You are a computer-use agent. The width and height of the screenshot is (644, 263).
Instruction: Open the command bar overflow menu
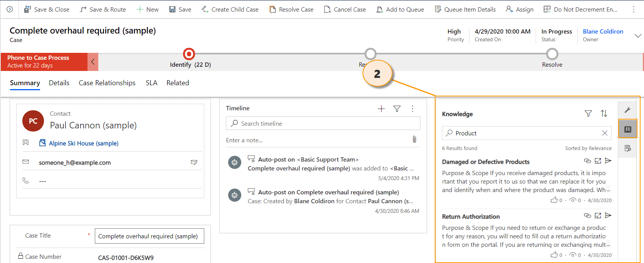coord(634,9)
